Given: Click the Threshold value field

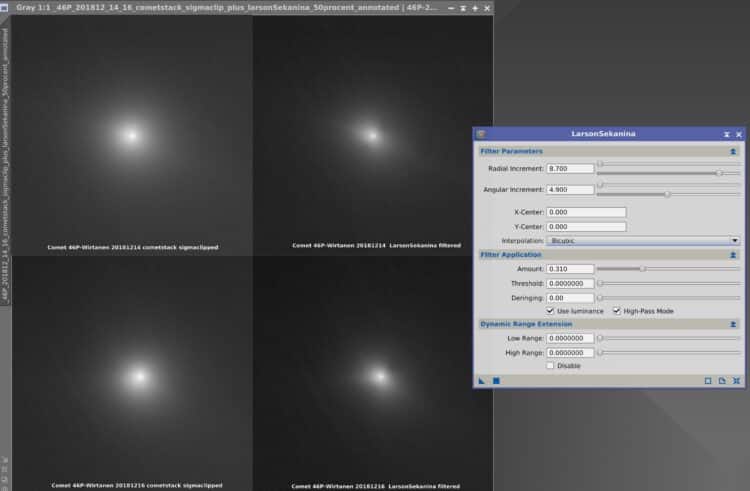Looking at the screenshot, I should tap(570, 284).
